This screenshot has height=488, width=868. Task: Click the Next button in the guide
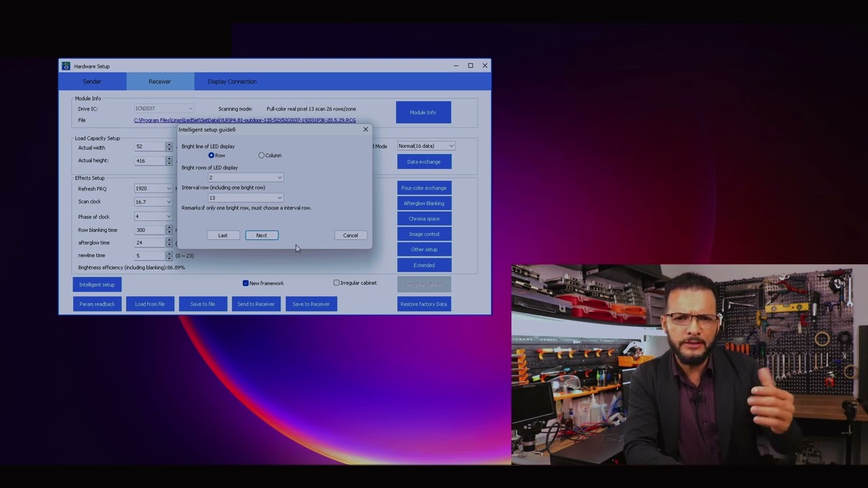pyautogui.click(x=262, y=235)
